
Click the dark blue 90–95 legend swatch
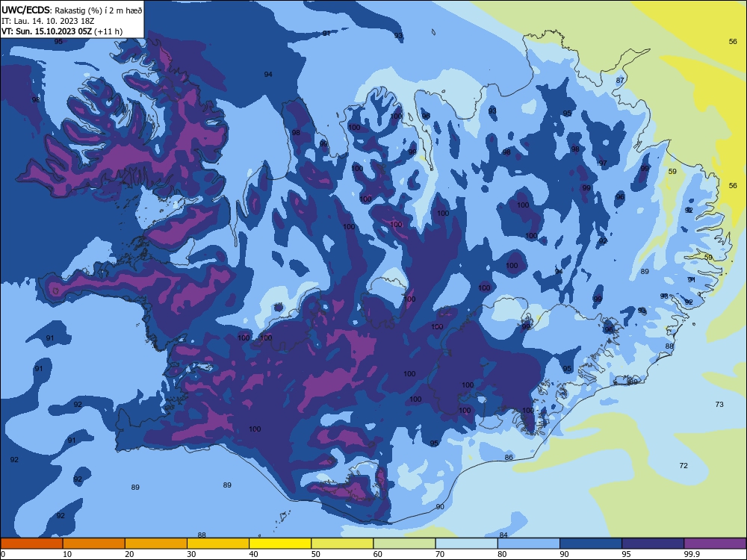click(x=591, y=544)
